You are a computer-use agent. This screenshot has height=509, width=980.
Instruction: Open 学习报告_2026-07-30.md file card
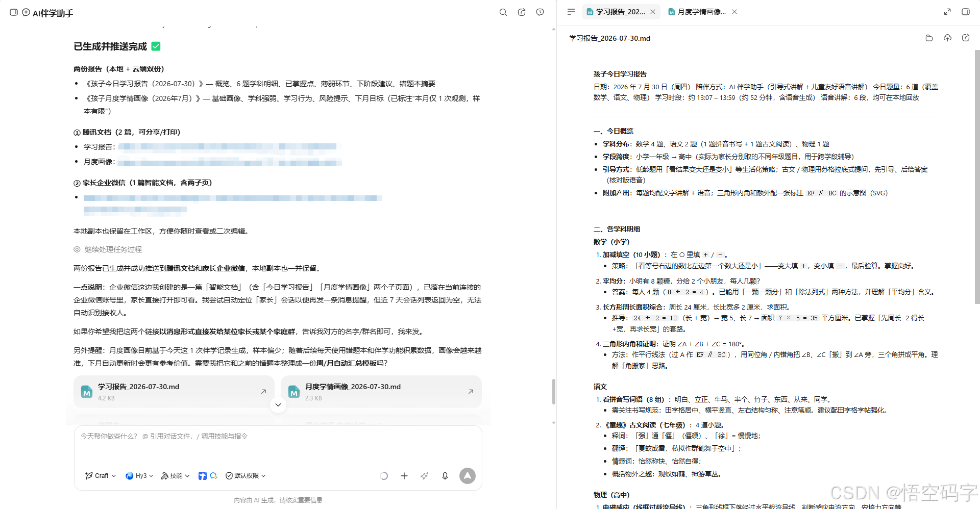(174, 392)
